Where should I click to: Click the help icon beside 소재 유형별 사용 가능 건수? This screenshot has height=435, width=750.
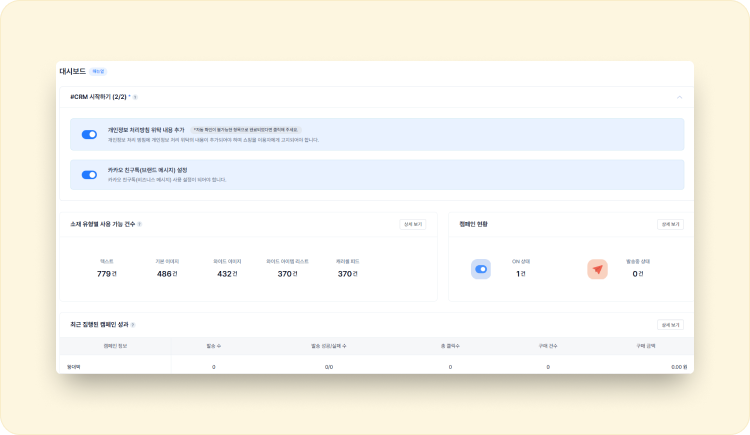click(x=139, y=224)
